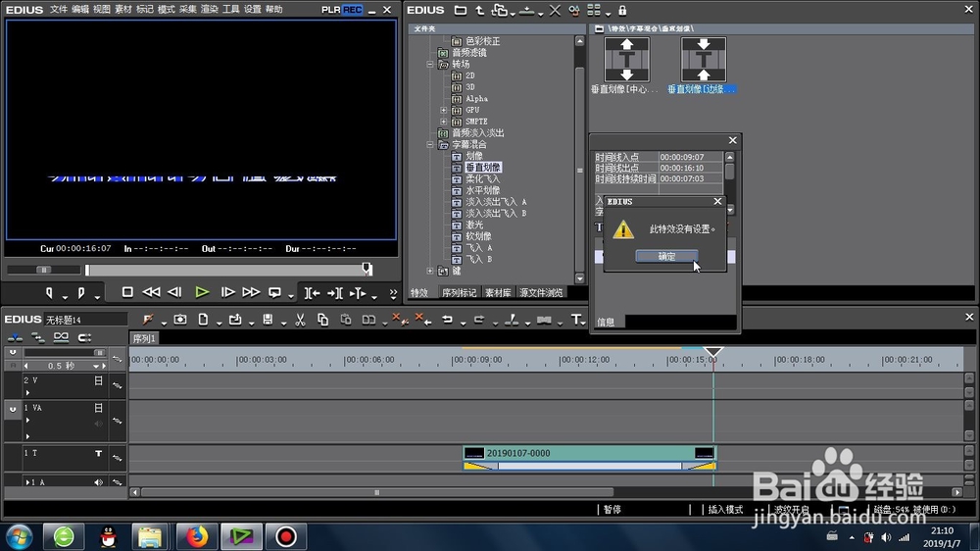The width and height of the screenshot is (980, 551).
Task: Open the 文件 menu
Action: coord(58,10)
